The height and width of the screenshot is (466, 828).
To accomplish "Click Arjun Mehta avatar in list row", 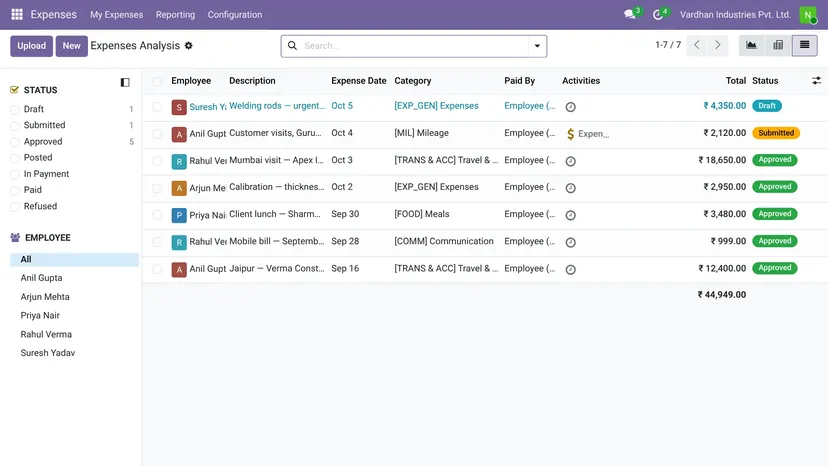I will point(179,189).
